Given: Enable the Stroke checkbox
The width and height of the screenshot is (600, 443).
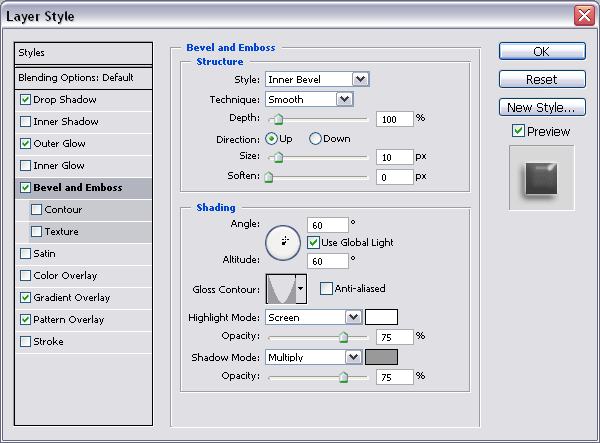Looking at the screenshot, I should click(x=25, y=342).
